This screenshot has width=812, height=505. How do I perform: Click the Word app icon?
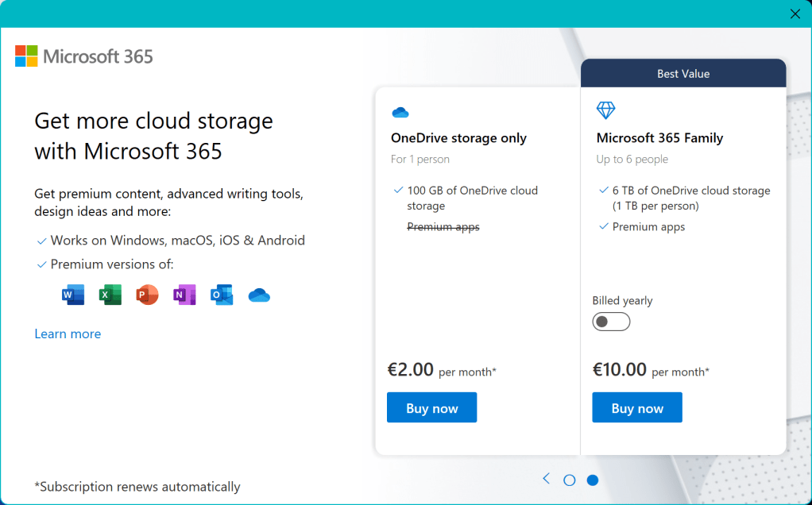tap(73, 295)
